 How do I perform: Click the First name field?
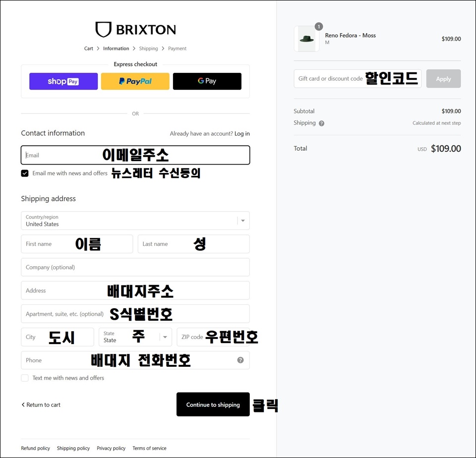[x=77, y=244]
